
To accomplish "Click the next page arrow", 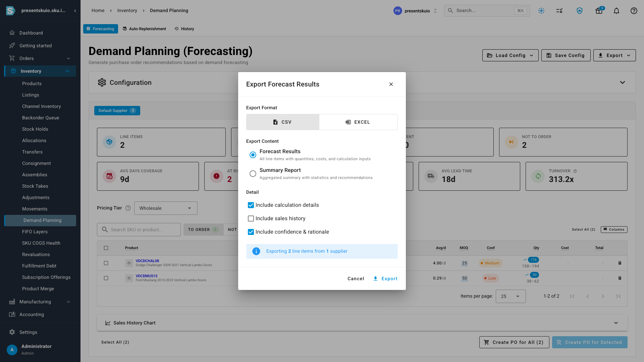I will 603,296.
